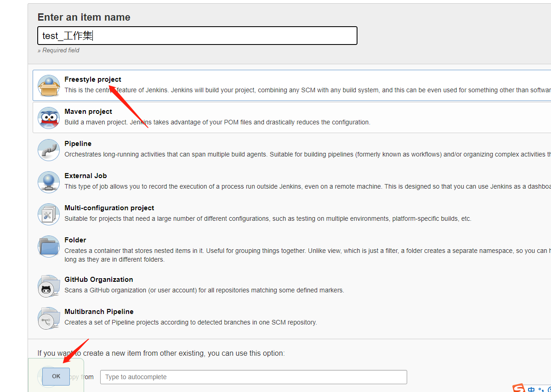The image size is (551, 392).
Task: Select the Freestyle project title
Action: (93, 79)
